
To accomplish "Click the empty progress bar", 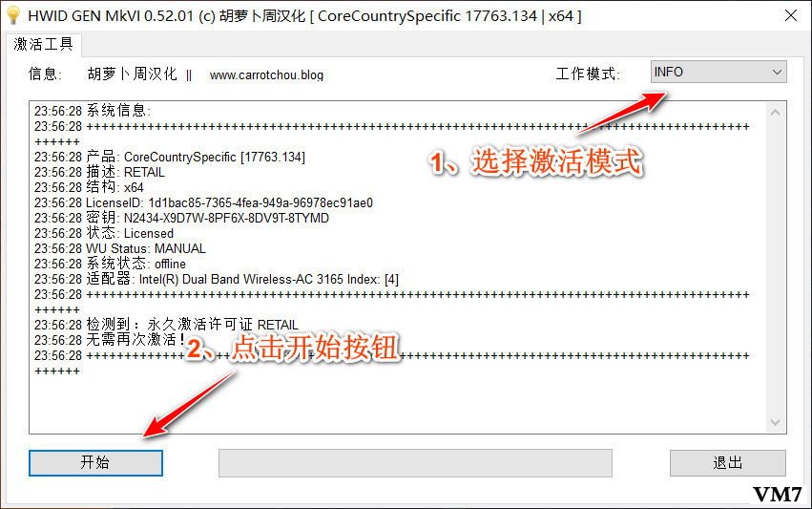I will tap(415, 463).
